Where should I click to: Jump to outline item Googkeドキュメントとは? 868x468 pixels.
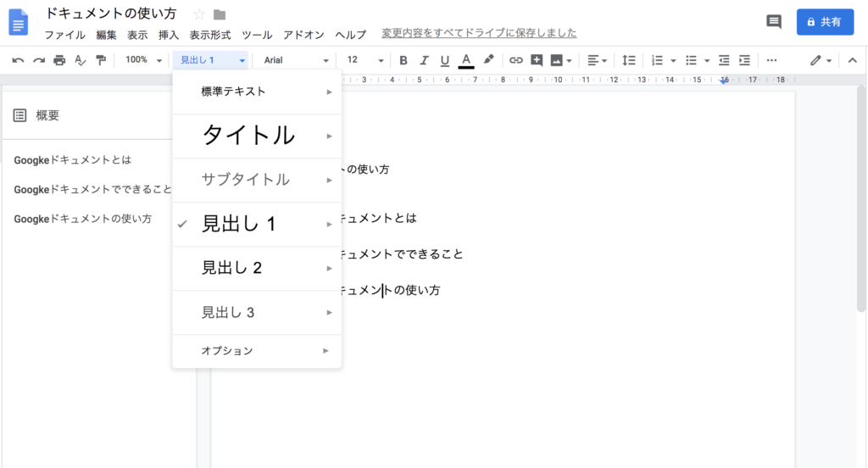pos(73,160)
